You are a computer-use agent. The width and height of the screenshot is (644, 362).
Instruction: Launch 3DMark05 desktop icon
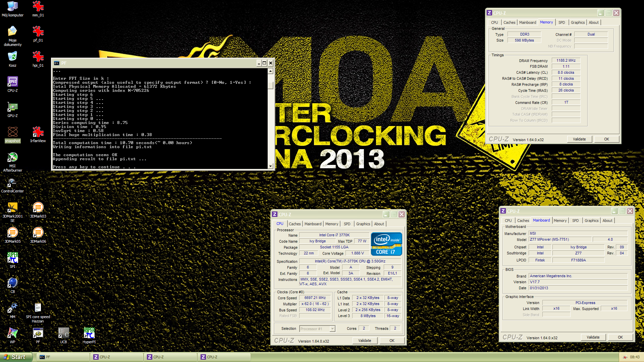(12, 235)
